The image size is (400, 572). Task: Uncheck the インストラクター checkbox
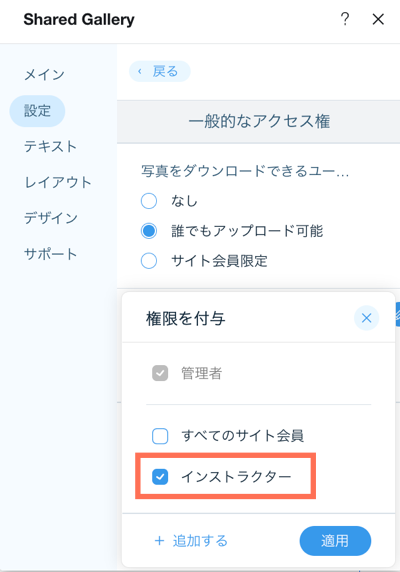coord(160,477)
